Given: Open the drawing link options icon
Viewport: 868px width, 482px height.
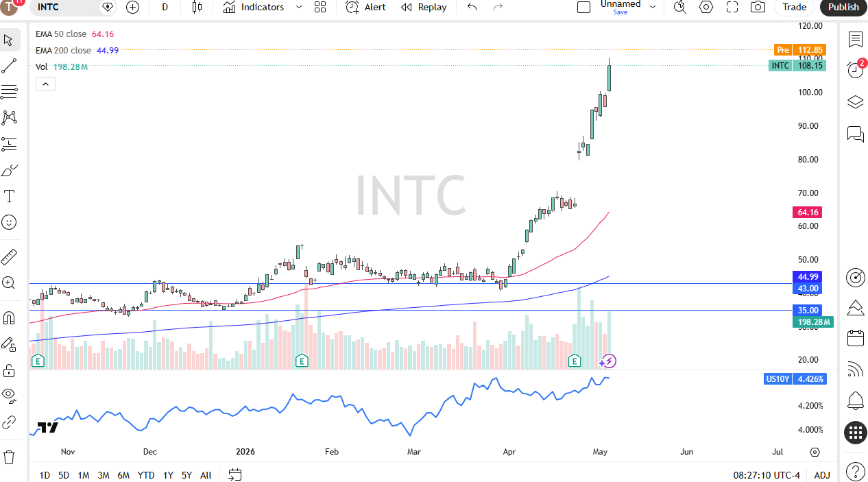Looking at the screenshot, I should (9, 422).
